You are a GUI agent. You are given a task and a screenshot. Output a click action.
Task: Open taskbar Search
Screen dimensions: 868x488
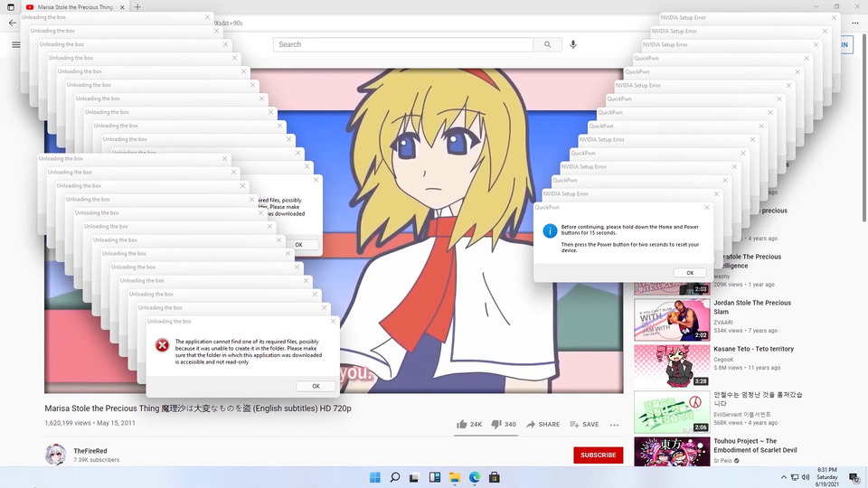(x=395, y=477)
